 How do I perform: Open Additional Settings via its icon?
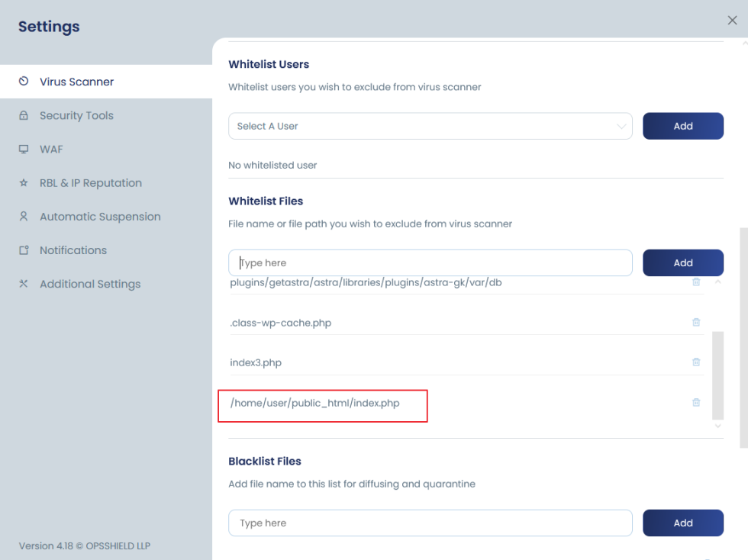24,283
